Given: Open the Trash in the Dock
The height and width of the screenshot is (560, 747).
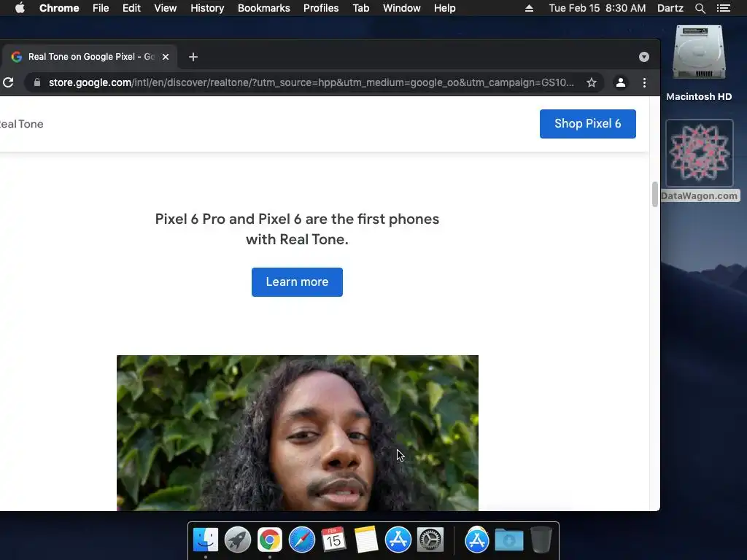Looking at the screenshot, I should tap(541, 540).
